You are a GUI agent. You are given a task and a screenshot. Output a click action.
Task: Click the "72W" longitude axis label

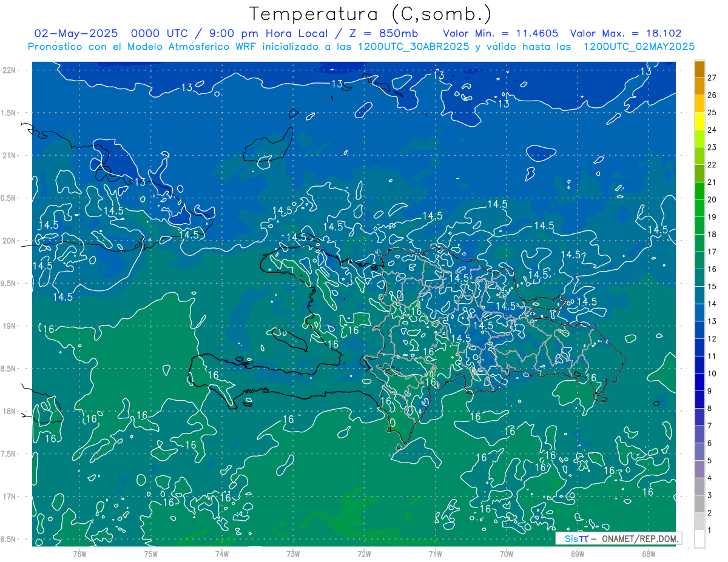point(364,554)
